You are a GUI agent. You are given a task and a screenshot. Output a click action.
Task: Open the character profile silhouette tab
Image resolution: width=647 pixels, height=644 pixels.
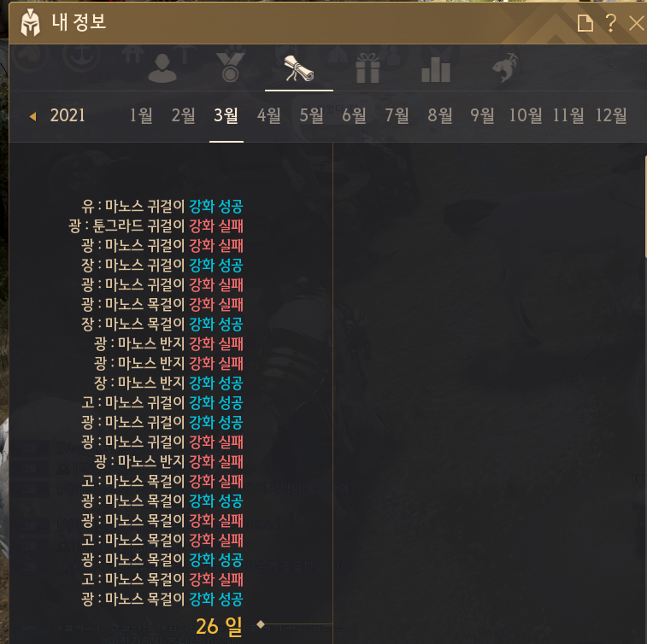(162, 68)
